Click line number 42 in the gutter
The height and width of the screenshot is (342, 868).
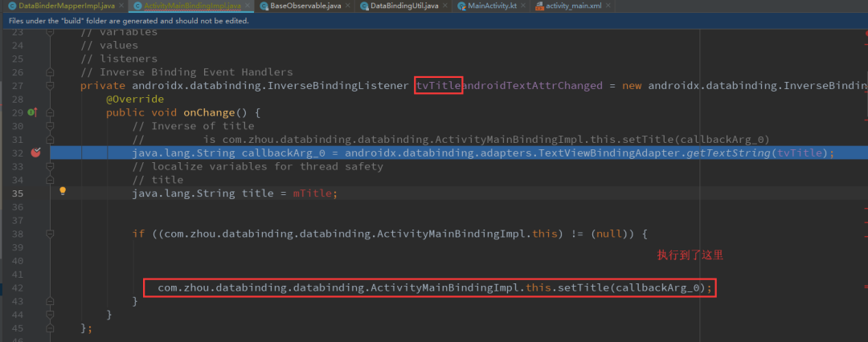coord(17,287)
